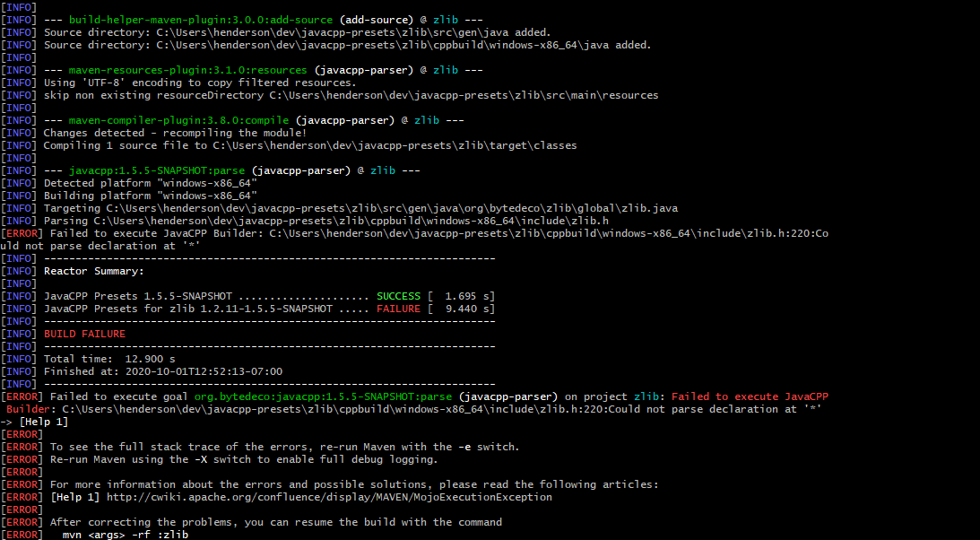Select the Finished at timestamp line

click(x=166, y=370)
